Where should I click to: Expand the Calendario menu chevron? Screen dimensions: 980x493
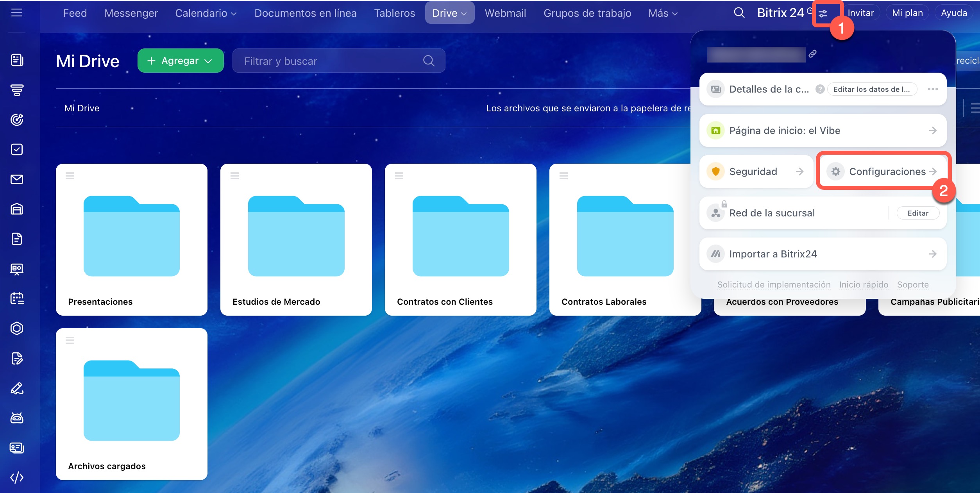[234, 13]
